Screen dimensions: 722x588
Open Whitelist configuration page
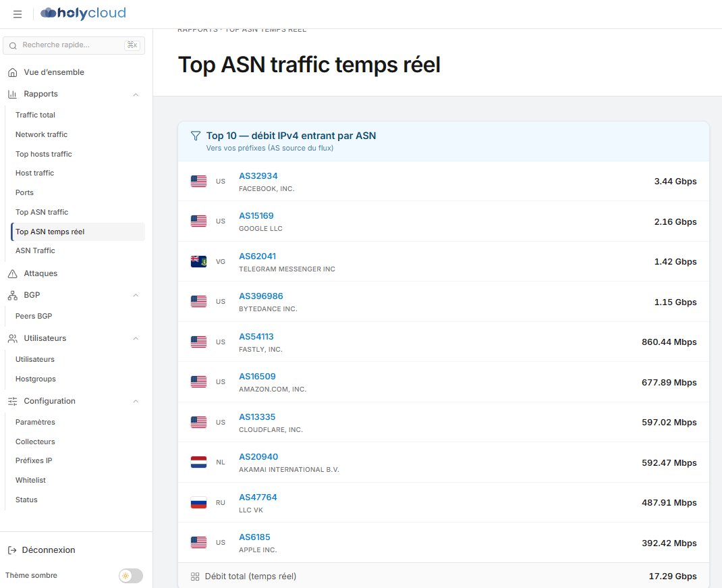31,480
